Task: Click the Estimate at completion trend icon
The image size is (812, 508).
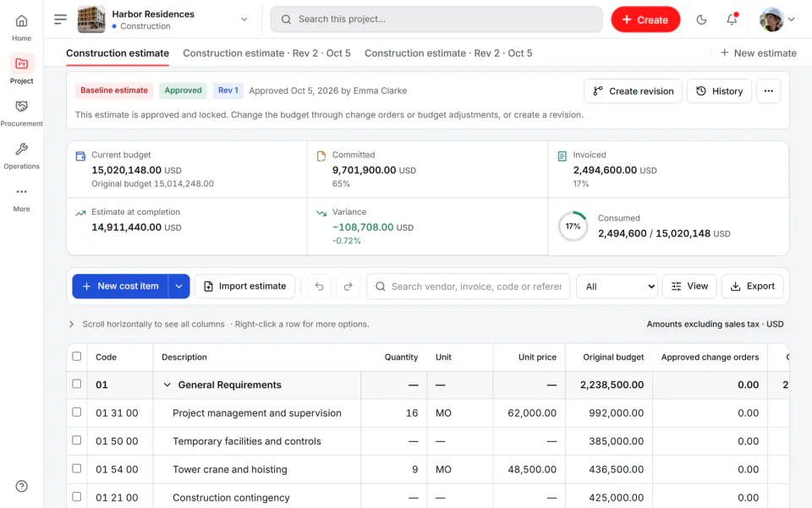Action: click(80, 213)
